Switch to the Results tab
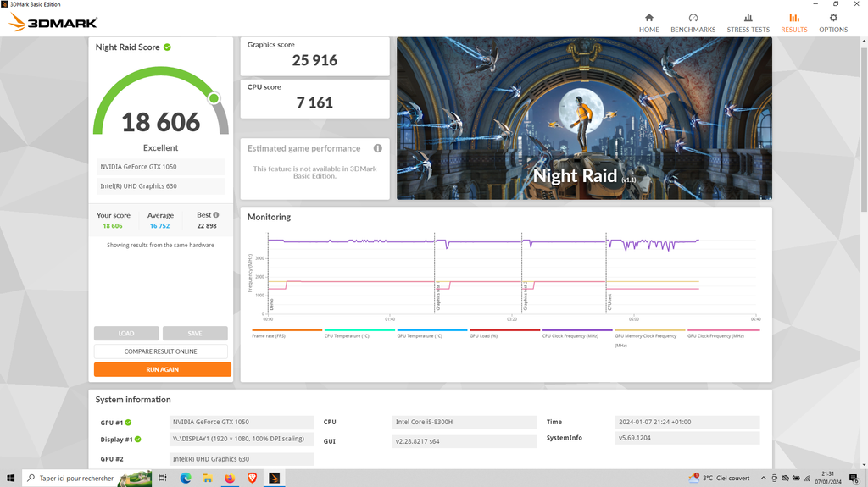The width and height of the screenshot is (868, 487). [x=793, y=22]
